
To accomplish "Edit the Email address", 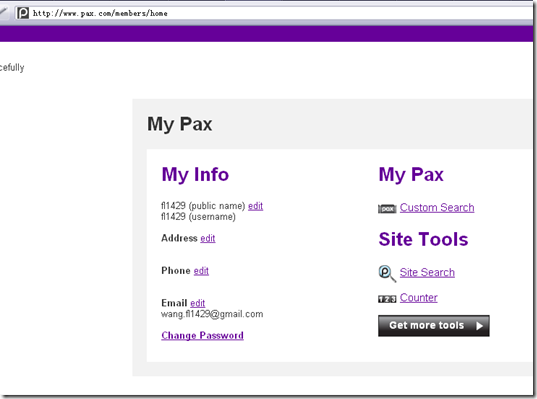I will (198, 303).
